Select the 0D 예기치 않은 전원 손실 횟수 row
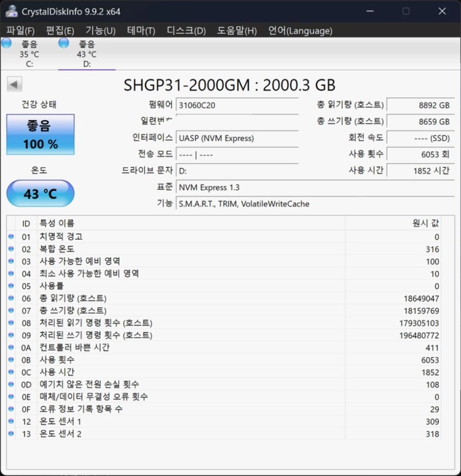Screen dimensions: 461x476 pos(224,384)
